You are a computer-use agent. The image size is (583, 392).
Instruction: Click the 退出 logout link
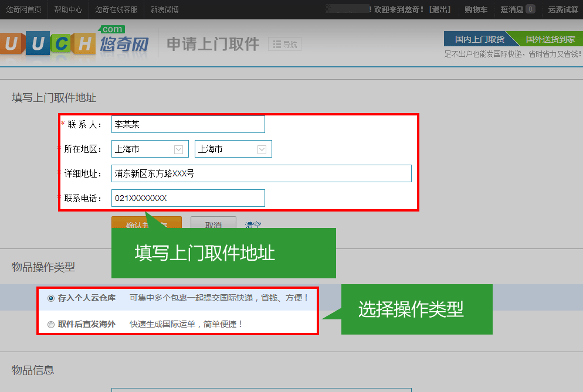[440, 9]
